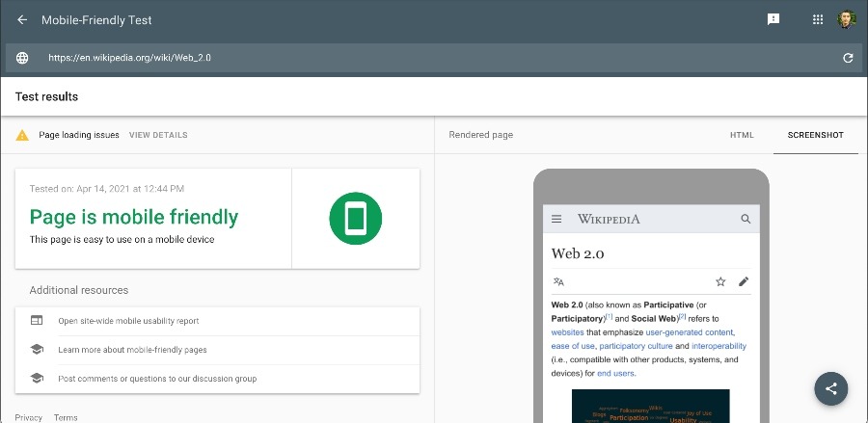
Task: Go back using the arrow icon
Action: coord(22,20)
